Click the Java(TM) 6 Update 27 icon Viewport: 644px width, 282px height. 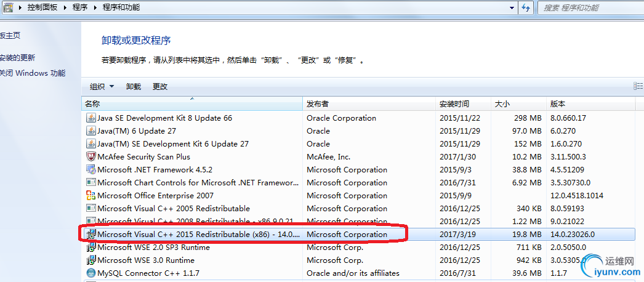pyautogui.click(x=91, y=131)
